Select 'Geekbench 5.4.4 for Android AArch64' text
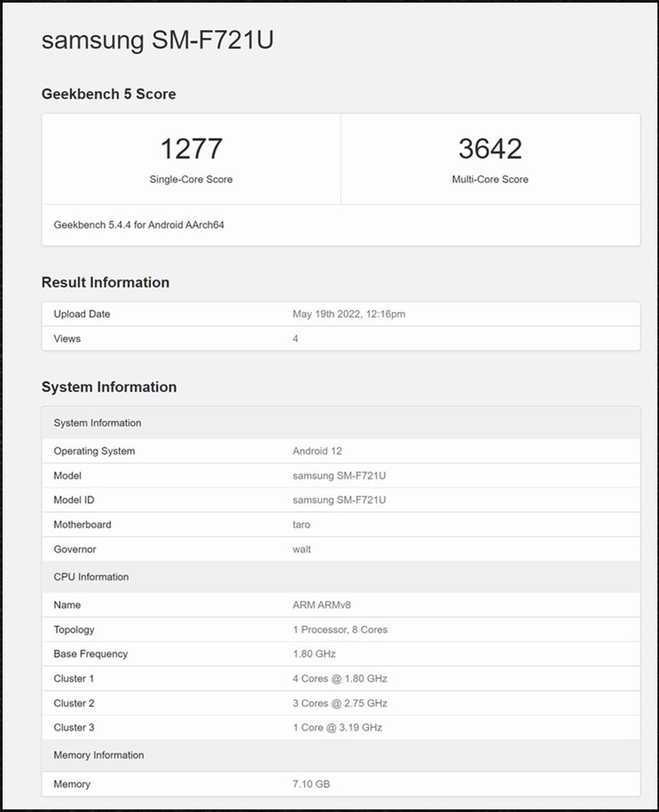The image size is (659, 812). [139, 225]
